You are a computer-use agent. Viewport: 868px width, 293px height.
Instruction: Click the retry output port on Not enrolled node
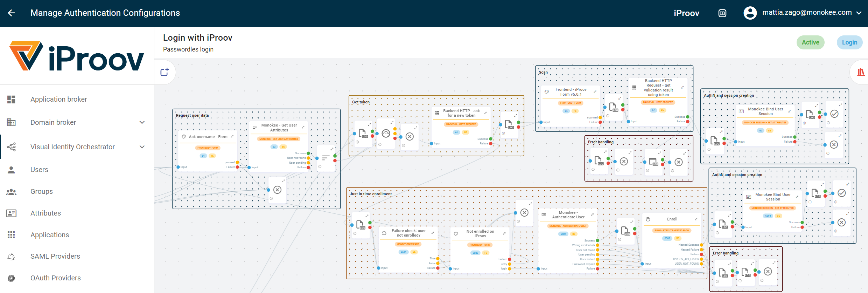[x=510, y=264]
